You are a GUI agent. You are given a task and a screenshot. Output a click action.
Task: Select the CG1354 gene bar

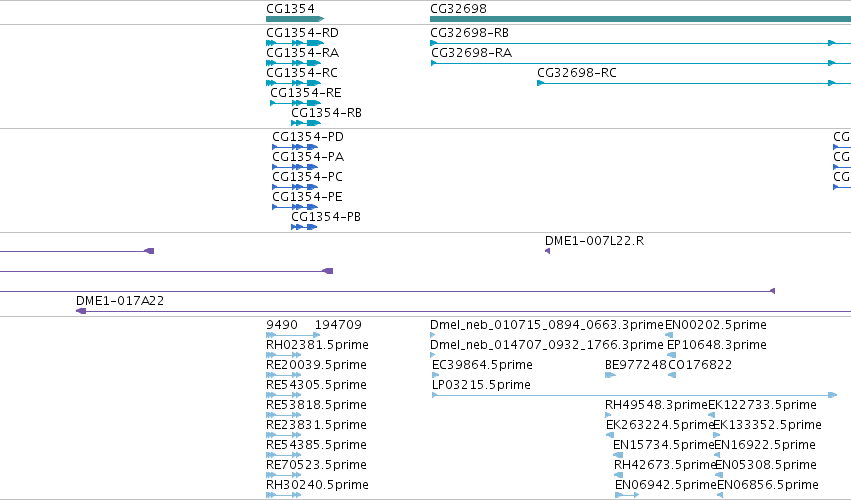295,19
